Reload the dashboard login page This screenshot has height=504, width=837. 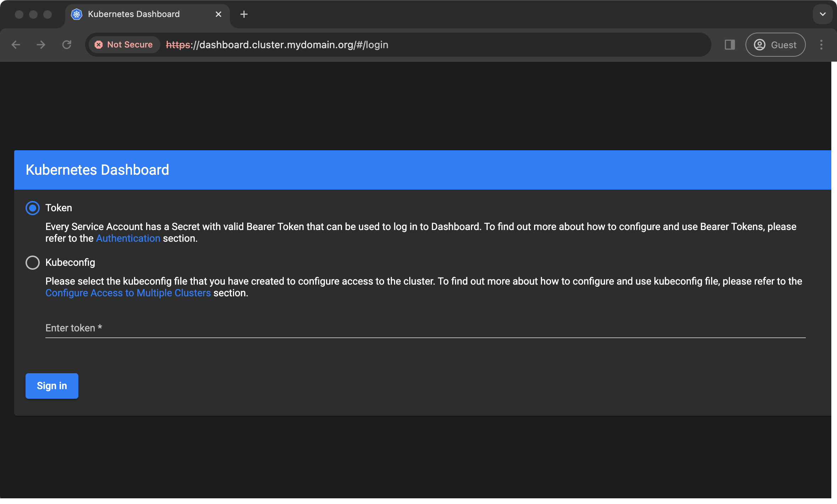pos(67,45)
